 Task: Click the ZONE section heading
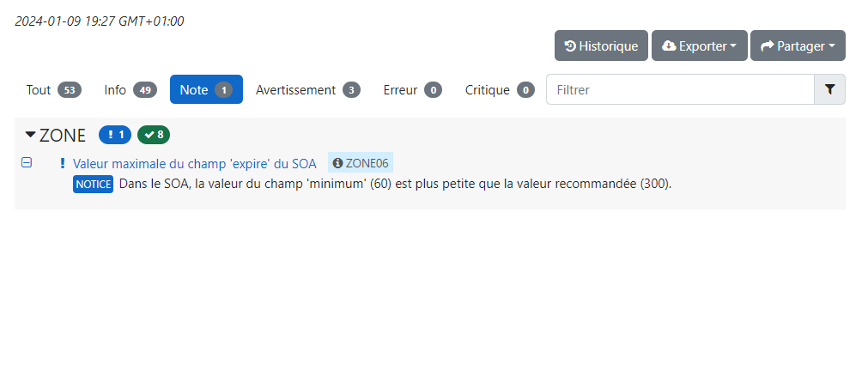coord(63,135)
